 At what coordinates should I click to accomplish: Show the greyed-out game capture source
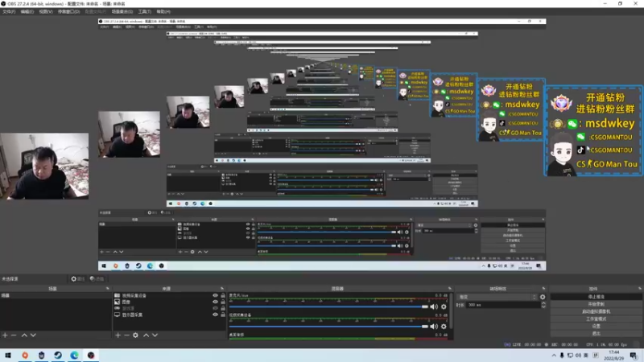coord(215,308)
